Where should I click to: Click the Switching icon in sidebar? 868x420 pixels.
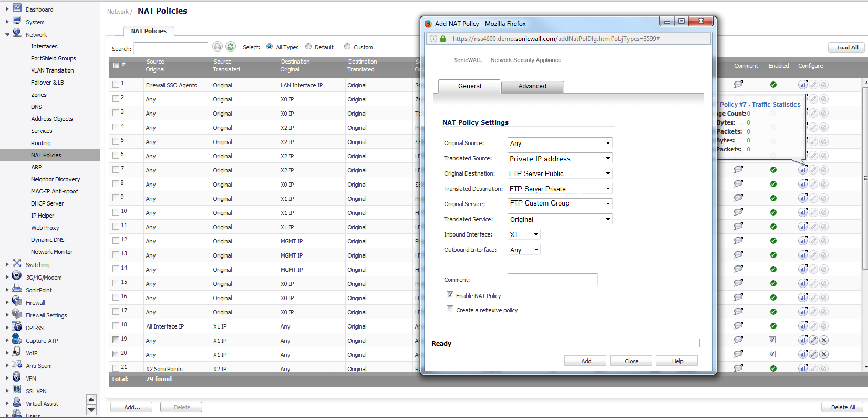17,263
